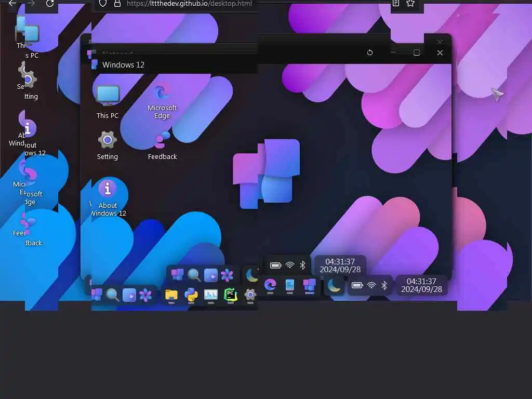Switch to Notepad on the outer taskbar

[x=290, y=285]
